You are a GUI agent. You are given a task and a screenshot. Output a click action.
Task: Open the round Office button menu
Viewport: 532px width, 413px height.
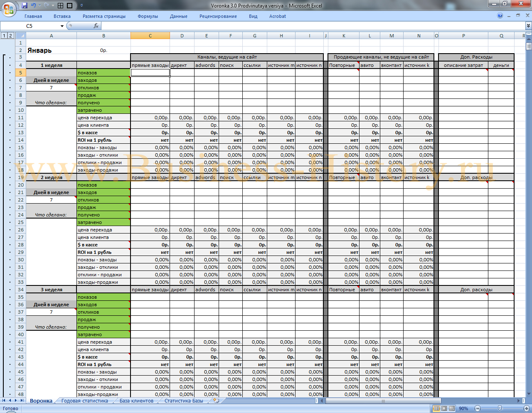click(9, 8)
